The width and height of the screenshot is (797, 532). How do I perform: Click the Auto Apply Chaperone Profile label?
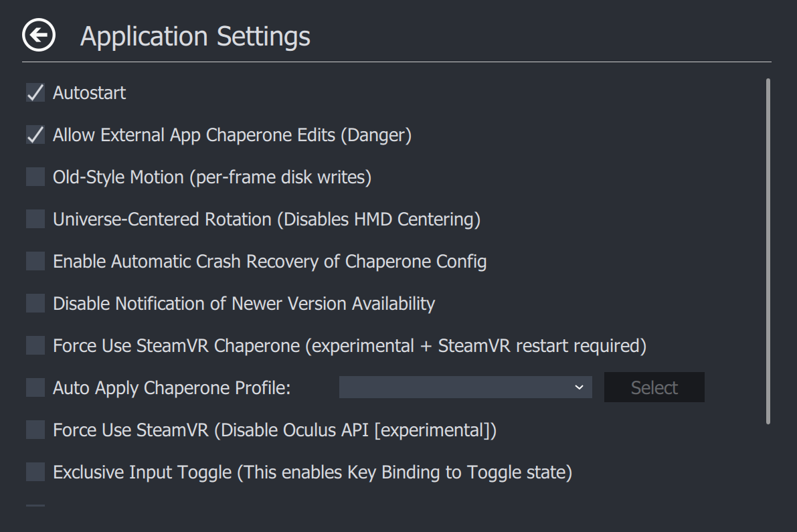click(172, 388)
